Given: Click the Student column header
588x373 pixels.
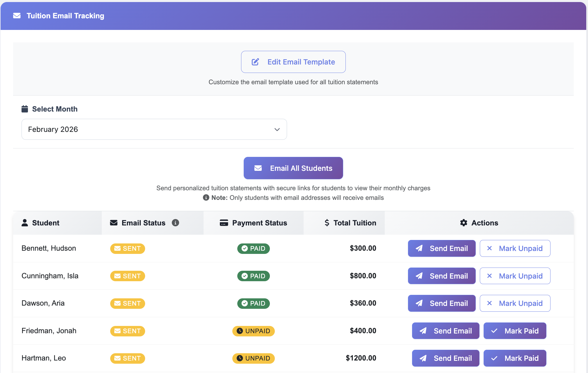Looking at the screenshot, I should pos(46,223).
